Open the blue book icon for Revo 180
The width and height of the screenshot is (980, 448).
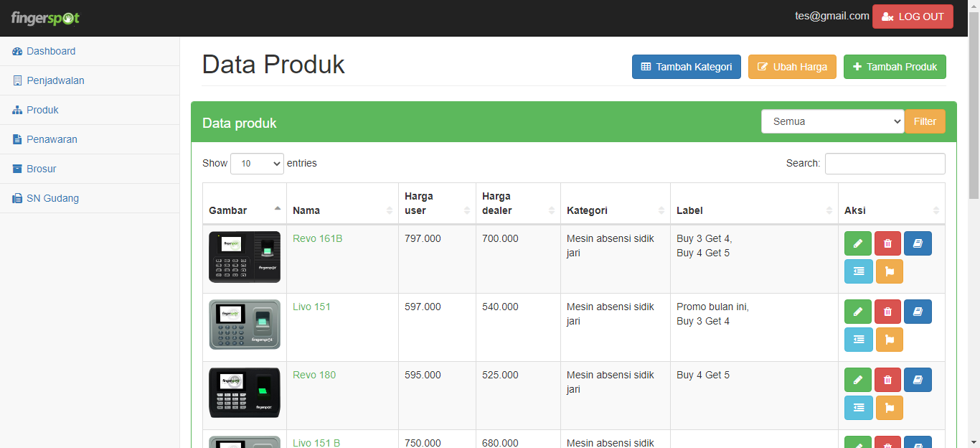coord(918,380)
